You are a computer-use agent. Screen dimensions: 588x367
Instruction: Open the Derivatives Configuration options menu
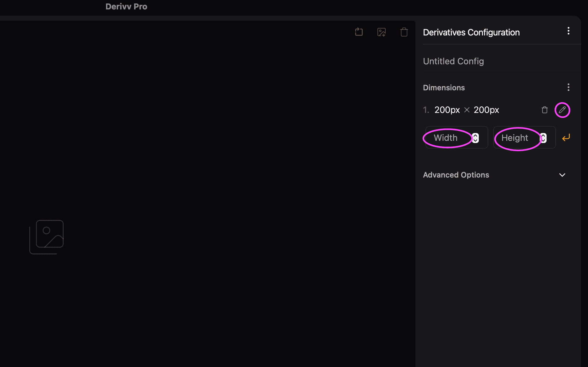[568, 31]
